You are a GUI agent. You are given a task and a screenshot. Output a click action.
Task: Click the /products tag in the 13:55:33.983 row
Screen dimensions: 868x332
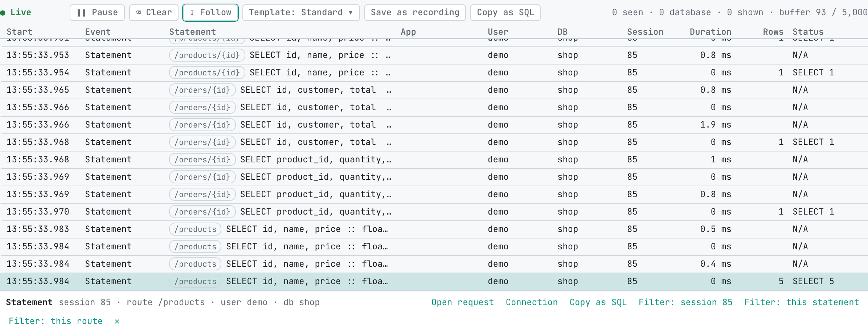[195, 229]
